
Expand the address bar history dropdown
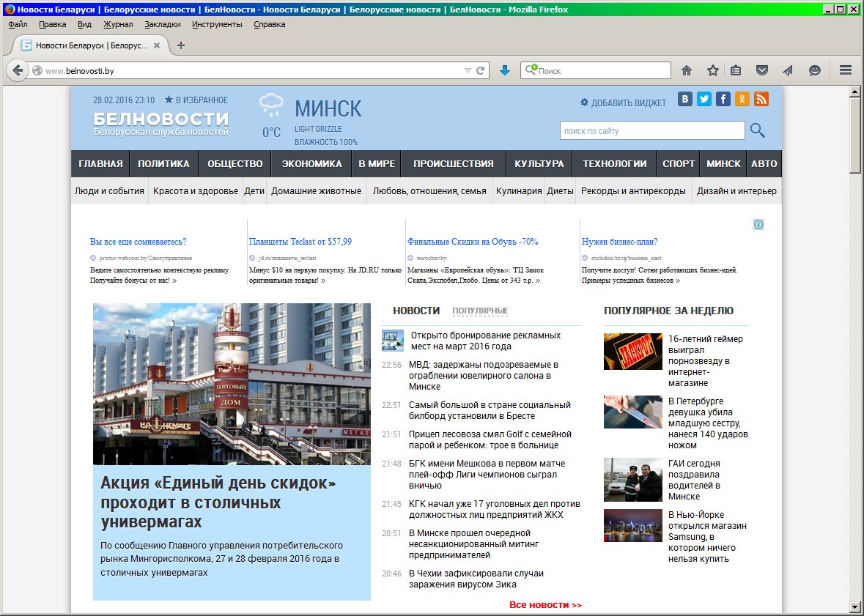pyautogui.click(x=468, y=71)
